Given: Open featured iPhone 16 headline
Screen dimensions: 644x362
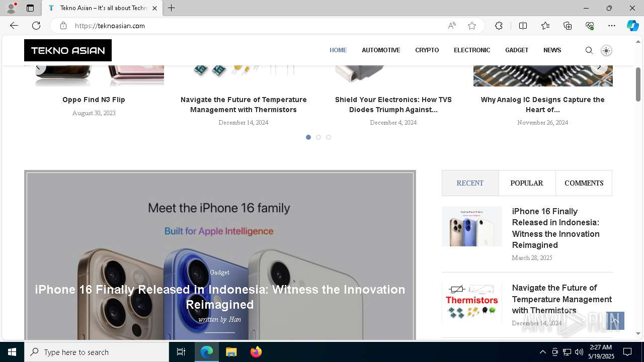Looking at the screenshot, I should coord(220,297).
